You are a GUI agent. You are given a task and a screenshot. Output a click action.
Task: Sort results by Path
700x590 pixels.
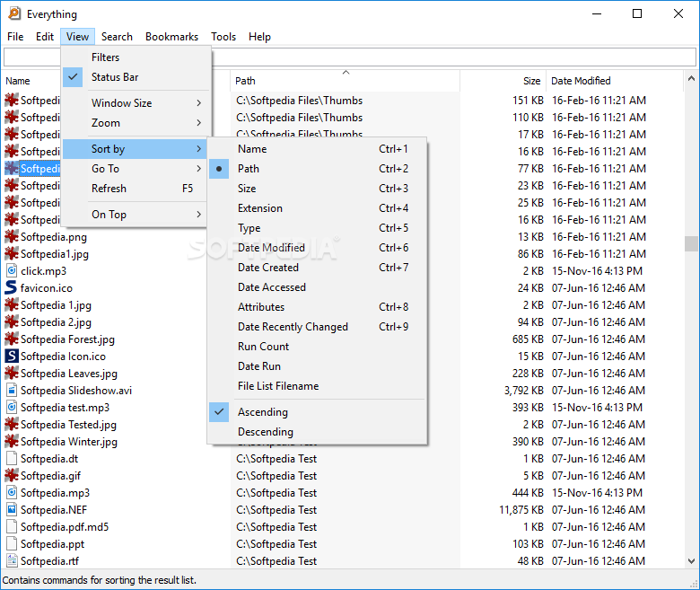pyautogui.click(x=317, y=169)
